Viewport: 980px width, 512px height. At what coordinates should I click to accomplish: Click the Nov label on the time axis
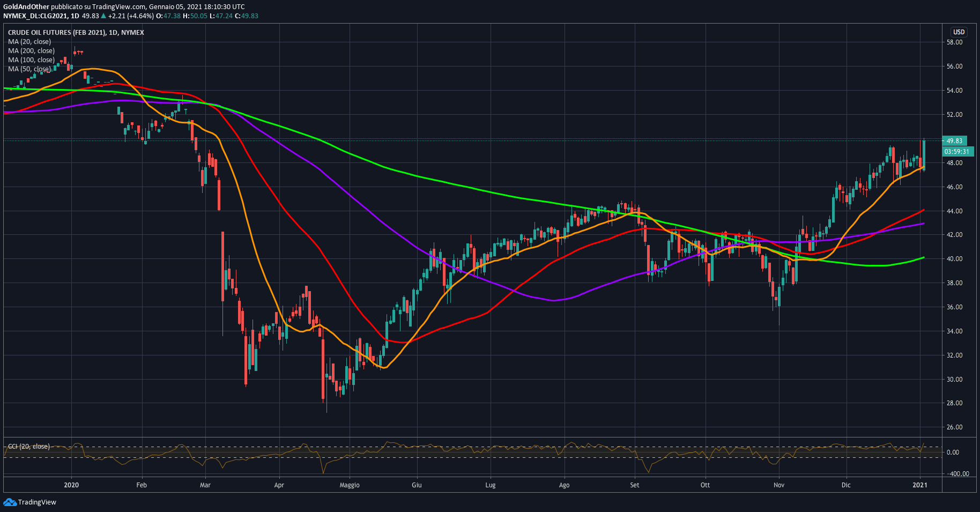pyautogui.click(x=779, y=485)
